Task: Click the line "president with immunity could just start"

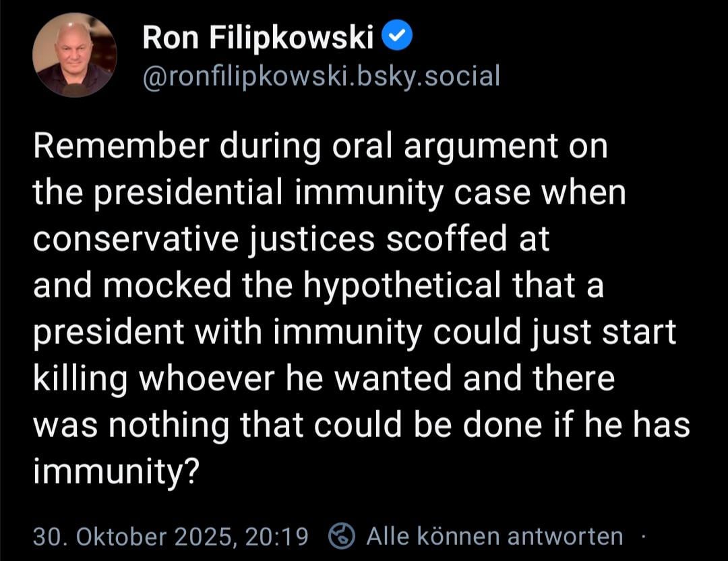Action: click(354, 332)
